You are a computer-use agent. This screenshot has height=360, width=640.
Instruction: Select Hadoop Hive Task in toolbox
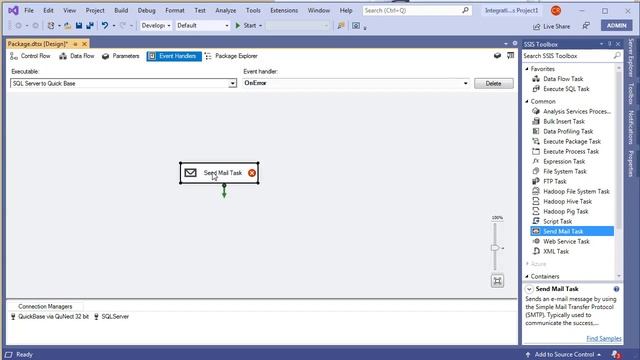[567, 201]
